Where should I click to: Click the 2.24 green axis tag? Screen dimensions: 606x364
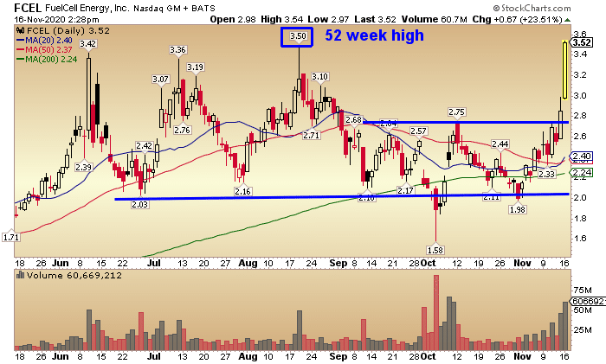pyautogui.click(x=581, y=172)
